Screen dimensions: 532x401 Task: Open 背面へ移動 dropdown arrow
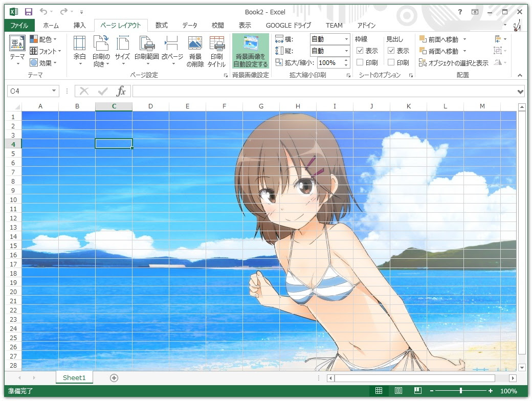(465, 51)
